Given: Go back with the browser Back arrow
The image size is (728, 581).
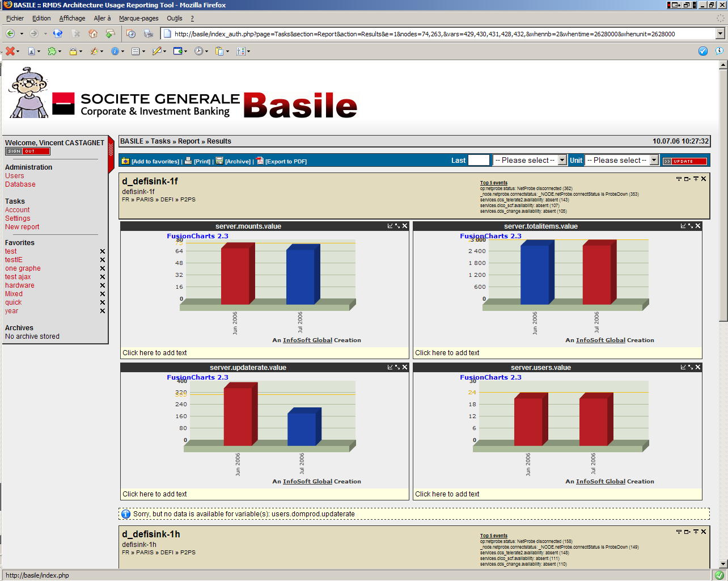Looking at the screenshot, I should [10, 34].
